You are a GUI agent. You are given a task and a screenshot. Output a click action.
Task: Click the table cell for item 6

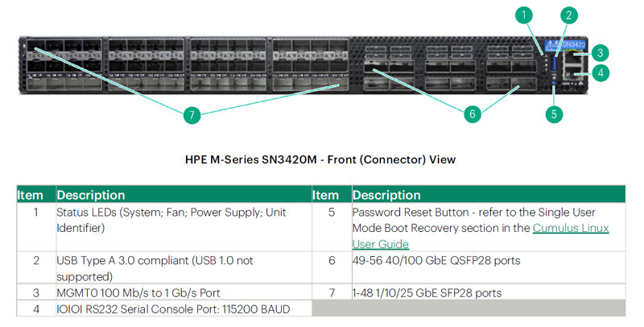[332, 260]
